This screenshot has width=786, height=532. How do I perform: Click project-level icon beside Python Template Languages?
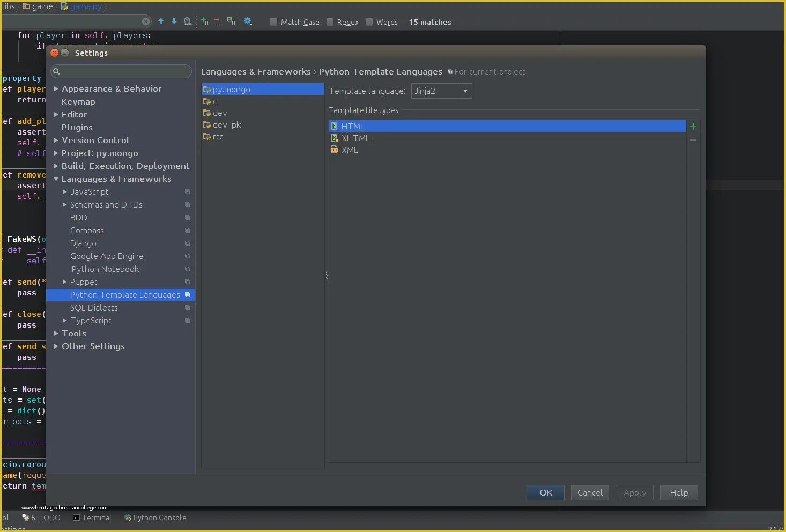[187, 295]
